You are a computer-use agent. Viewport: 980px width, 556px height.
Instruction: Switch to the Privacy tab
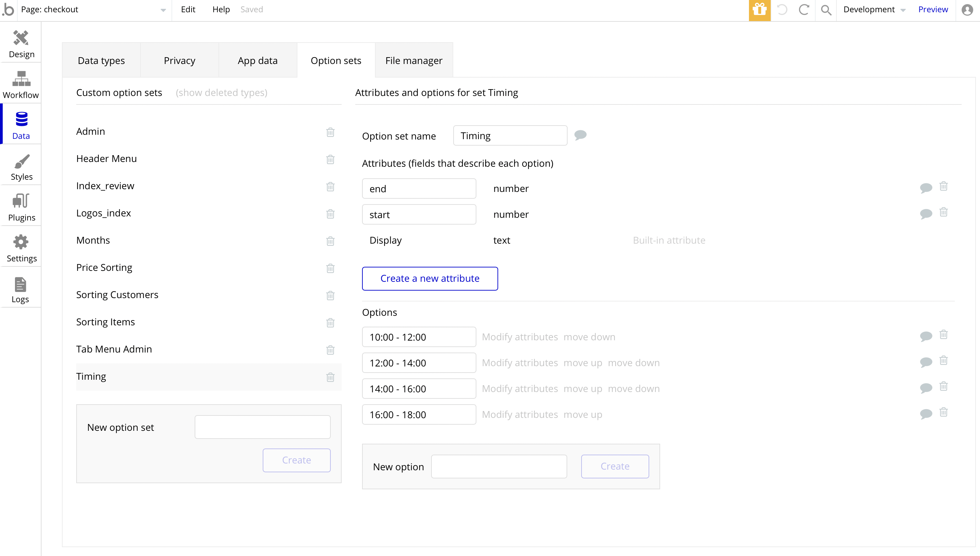pyautogui.click(x=179, y=61)
